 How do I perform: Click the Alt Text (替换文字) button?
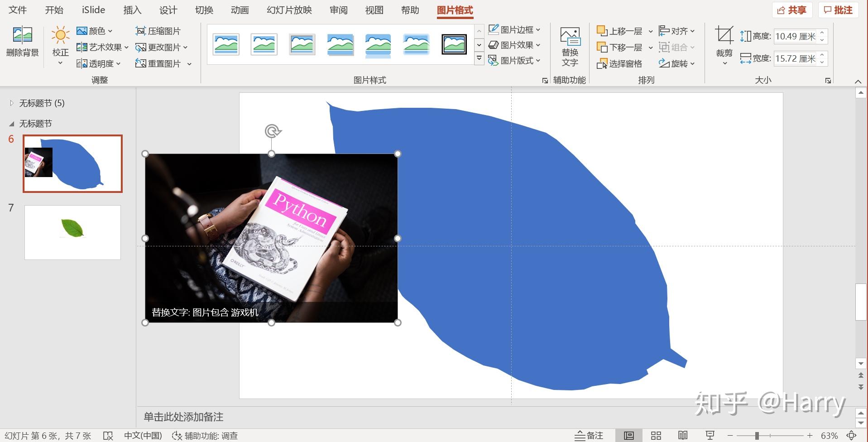570,47
